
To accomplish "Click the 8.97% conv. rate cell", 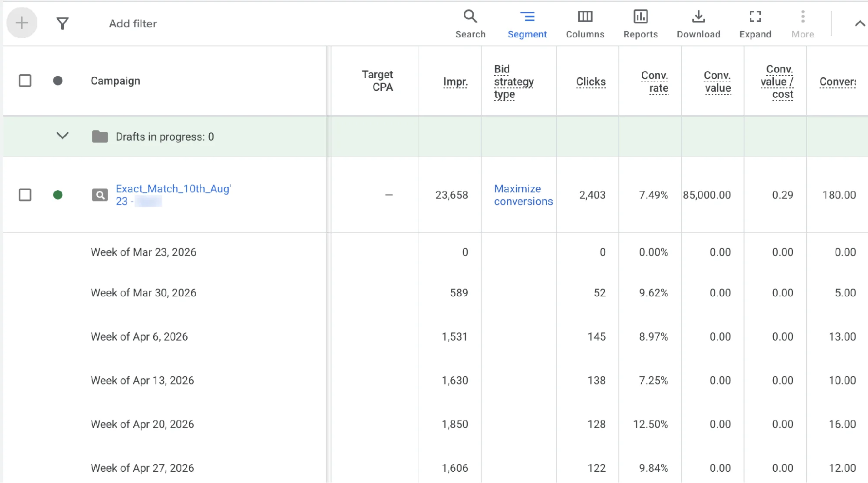I will (x=653, y=337).
